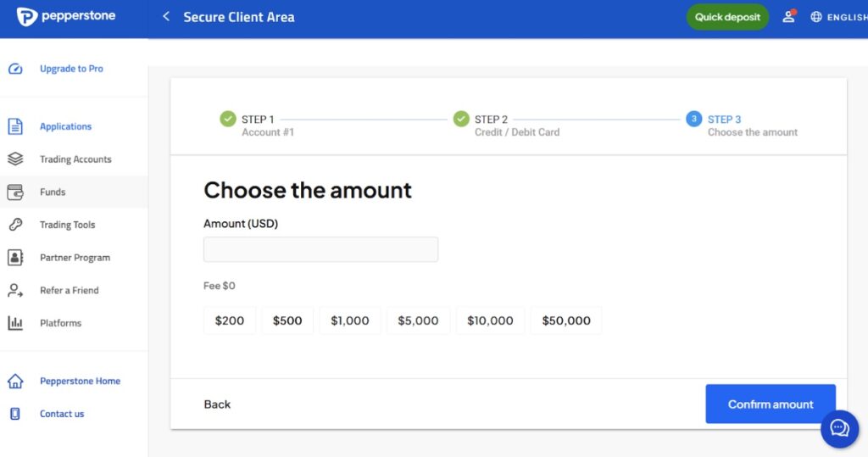Click the Platforms bar chart icon
The image size is (868, 457).
pyautogui.click(x=15, y=323)
